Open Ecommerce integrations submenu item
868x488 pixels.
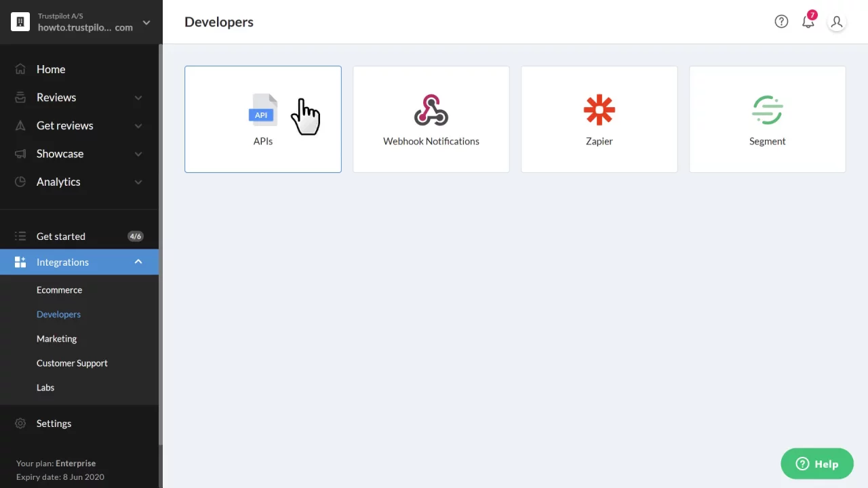[x=59, y=290]
